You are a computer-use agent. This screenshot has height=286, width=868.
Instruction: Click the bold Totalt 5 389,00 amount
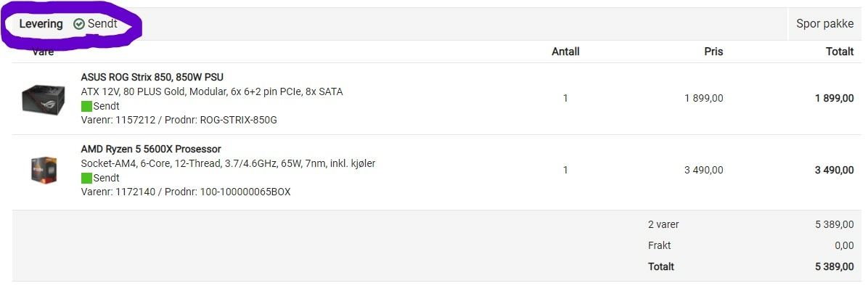click(834, 266)
